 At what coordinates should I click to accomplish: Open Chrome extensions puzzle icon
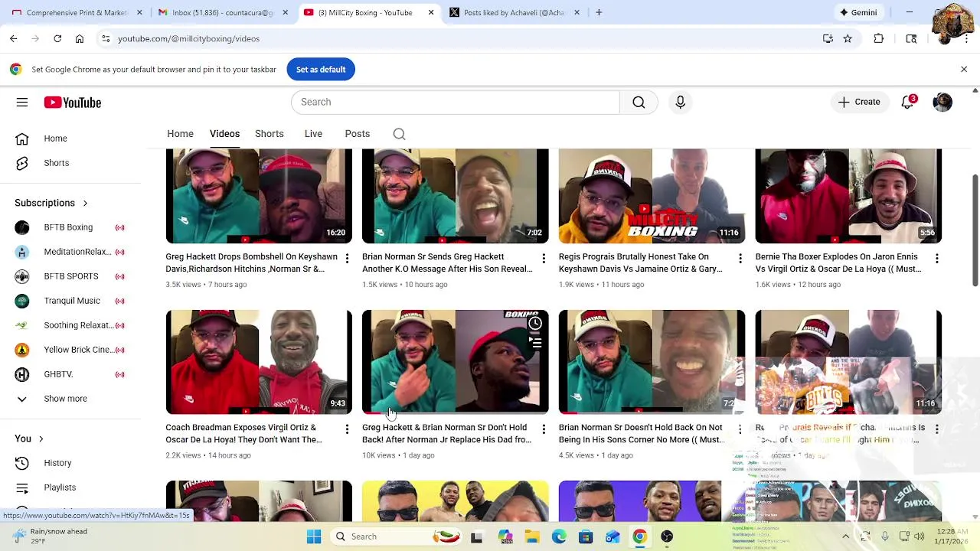tap(879, 38)
